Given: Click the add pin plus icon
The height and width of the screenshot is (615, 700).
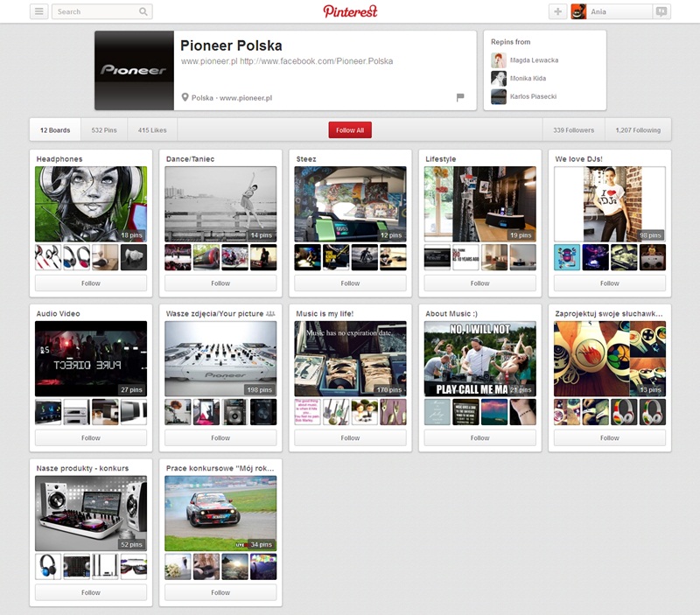Looking at the screenshot, I should pos(557,11).
